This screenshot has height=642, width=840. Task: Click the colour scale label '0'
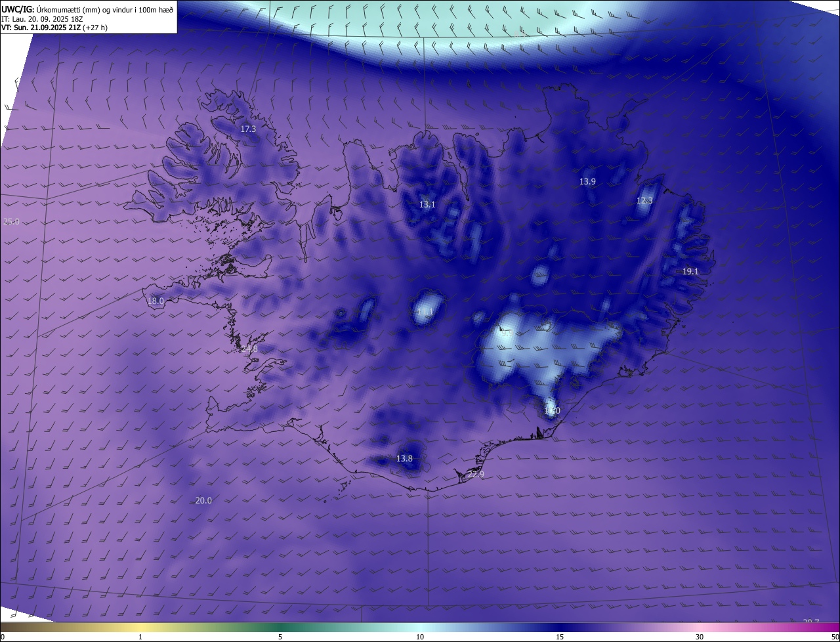coord(3,637)
